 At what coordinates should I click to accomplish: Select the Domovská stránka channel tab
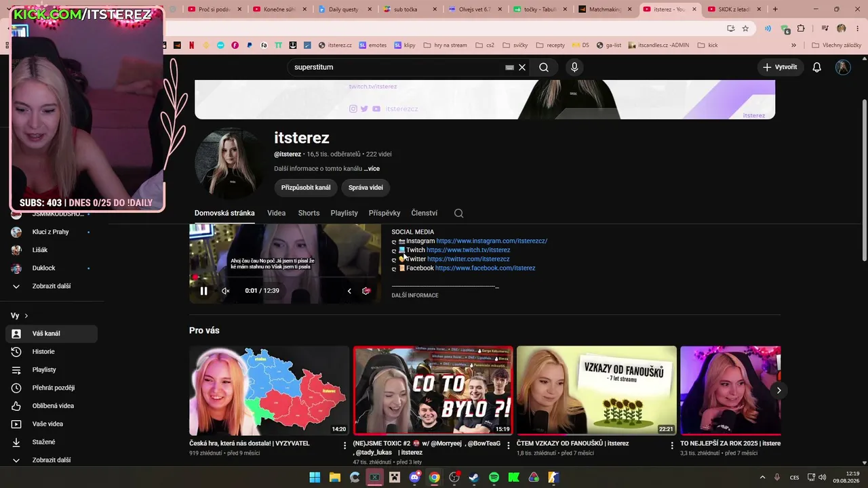click(x=224, y=213)
